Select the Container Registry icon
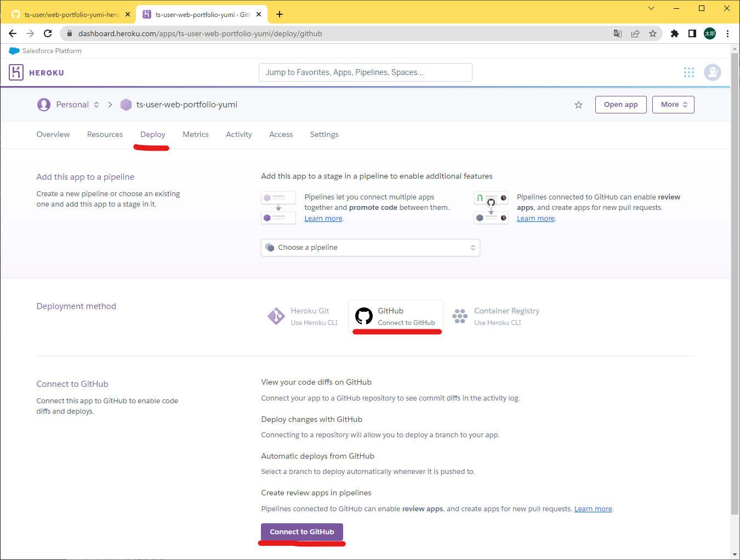740x560 pixels. point(460,316)
